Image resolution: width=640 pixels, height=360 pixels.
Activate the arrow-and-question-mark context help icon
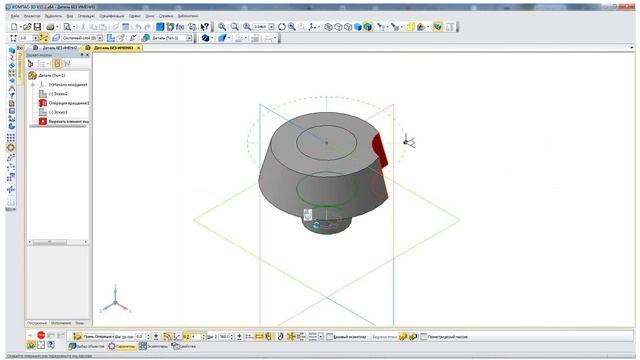(x=205, y=27)
